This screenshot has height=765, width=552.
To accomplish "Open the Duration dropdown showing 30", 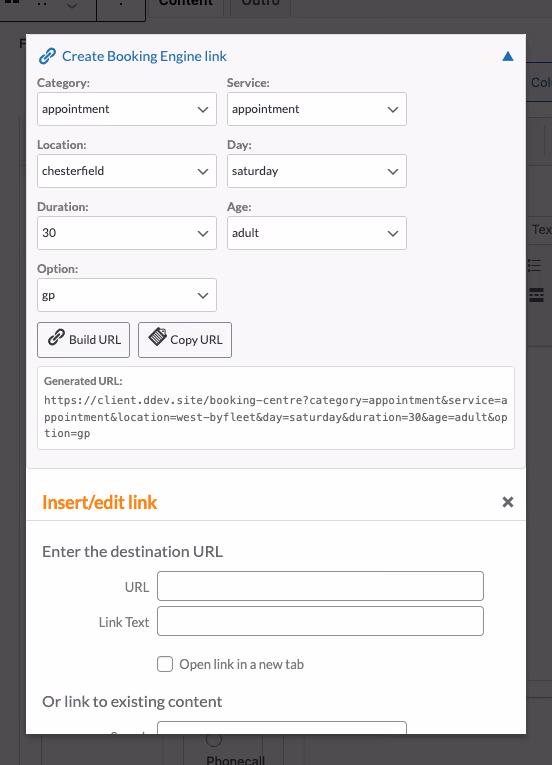I will (127, 233).
